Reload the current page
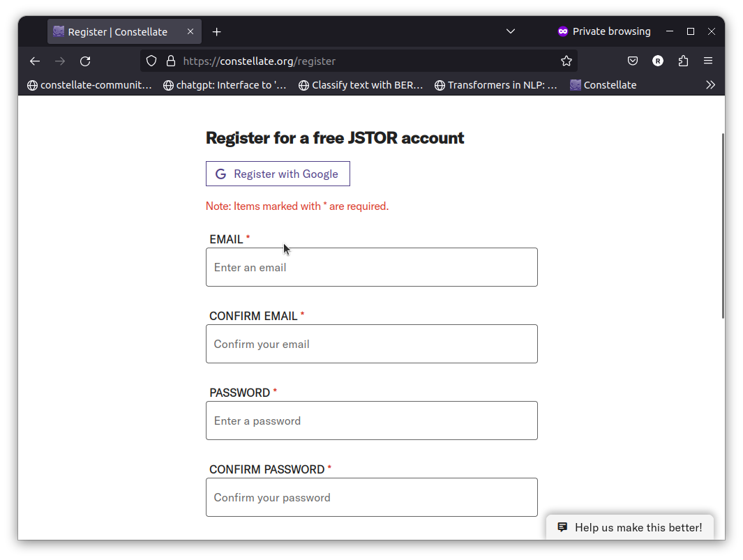Viewport: 743px width, 560px height. click(85, 61)
